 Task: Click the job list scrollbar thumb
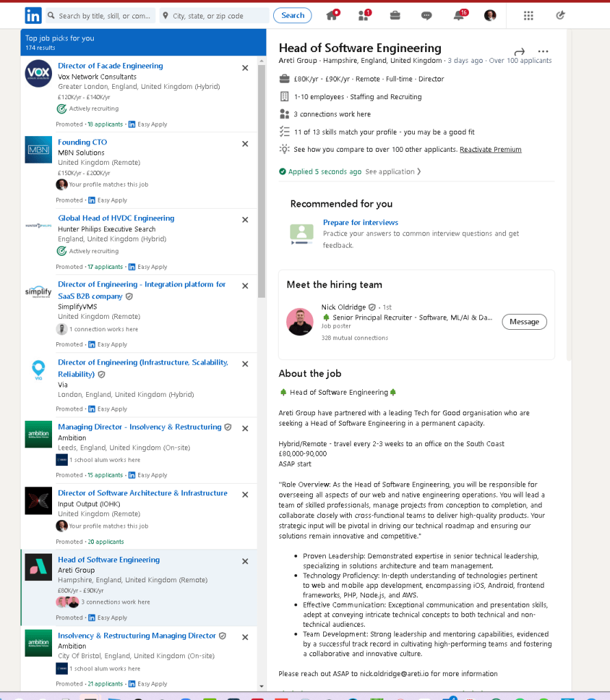[262, 181]
